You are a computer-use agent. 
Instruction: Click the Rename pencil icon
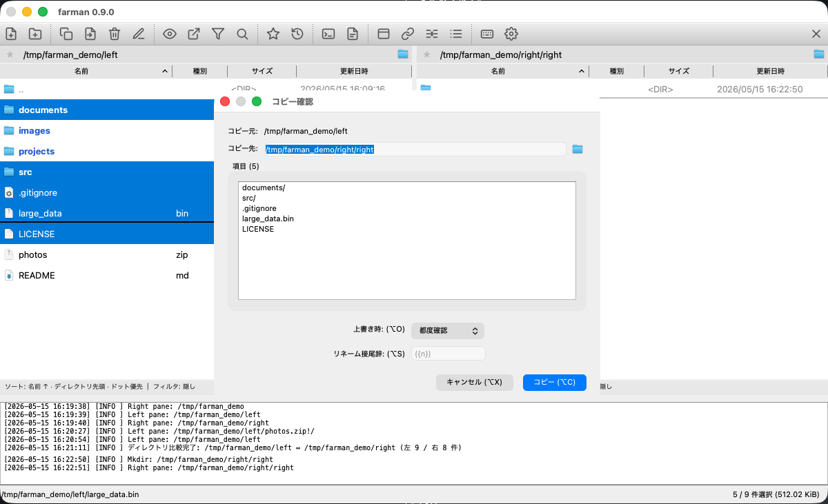pos(139,33)
